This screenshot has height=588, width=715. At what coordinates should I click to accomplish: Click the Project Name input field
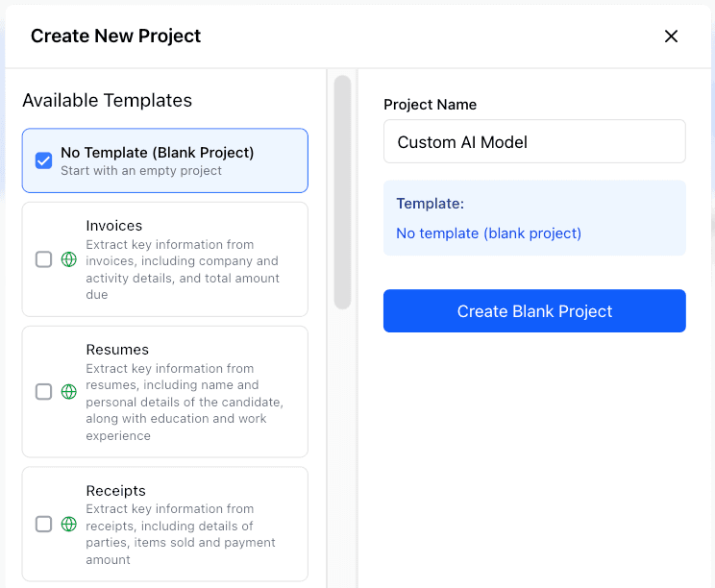coord(534,142)
